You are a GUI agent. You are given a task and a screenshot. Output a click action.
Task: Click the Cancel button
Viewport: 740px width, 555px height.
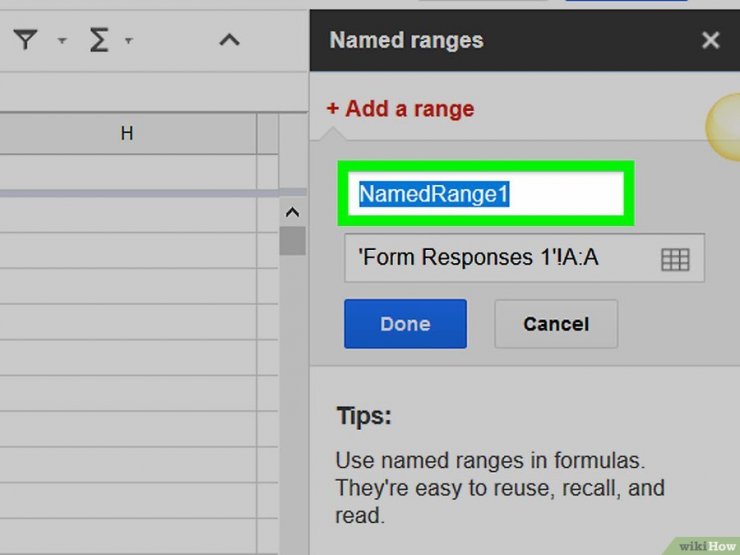pyautogui.click(x=556, y=324)
